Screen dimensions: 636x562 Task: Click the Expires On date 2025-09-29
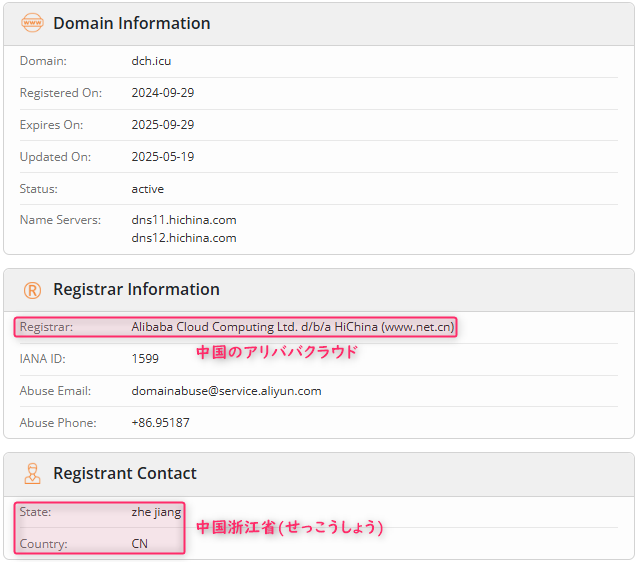pyautogui.click(x=163, y=124)
